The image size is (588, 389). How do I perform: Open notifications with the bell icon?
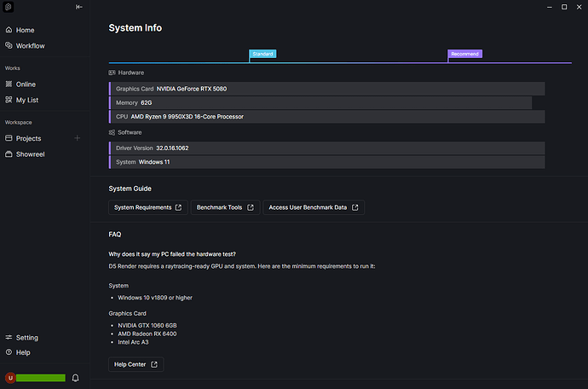click(x=75, y=378)
